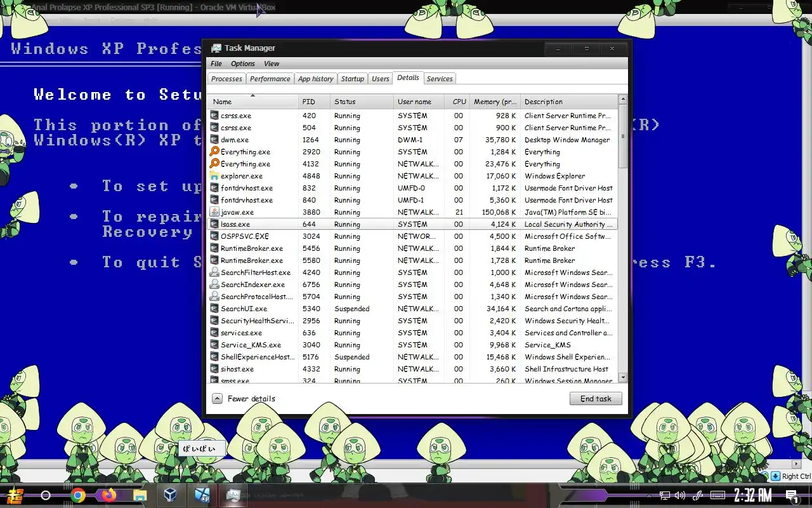Screen dimensions: 812x508
Task: Click the SearchFilterHost.exe icon
Action: pyautogui.click(x=214, y=272)
